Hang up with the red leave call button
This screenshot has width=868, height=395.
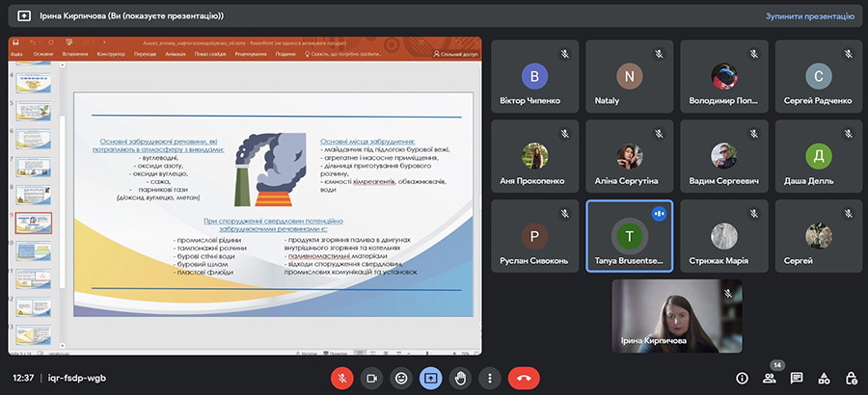tap(523, 378)
